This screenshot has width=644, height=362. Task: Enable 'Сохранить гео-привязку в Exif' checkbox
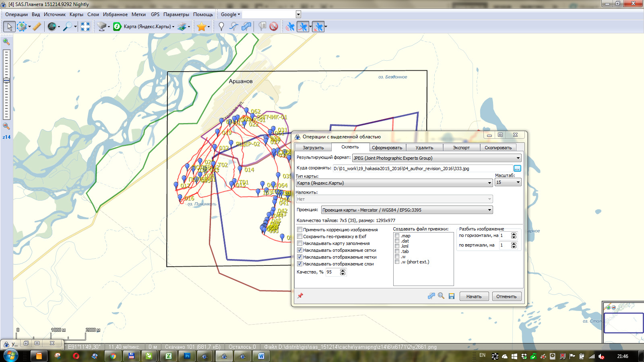(x=299, y=237)
